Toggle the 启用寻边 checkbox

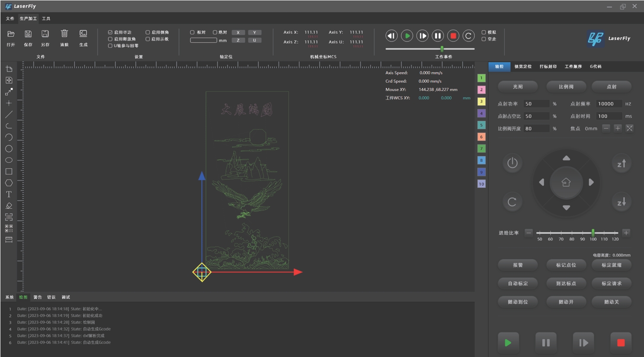(x=110, y=32)
